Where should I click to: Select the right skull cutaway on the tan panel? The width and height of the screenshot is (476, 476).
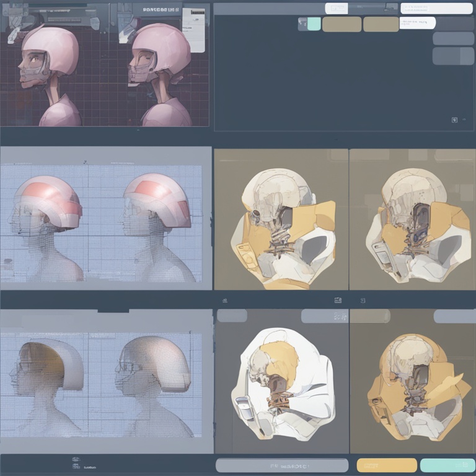click(418, 226)
